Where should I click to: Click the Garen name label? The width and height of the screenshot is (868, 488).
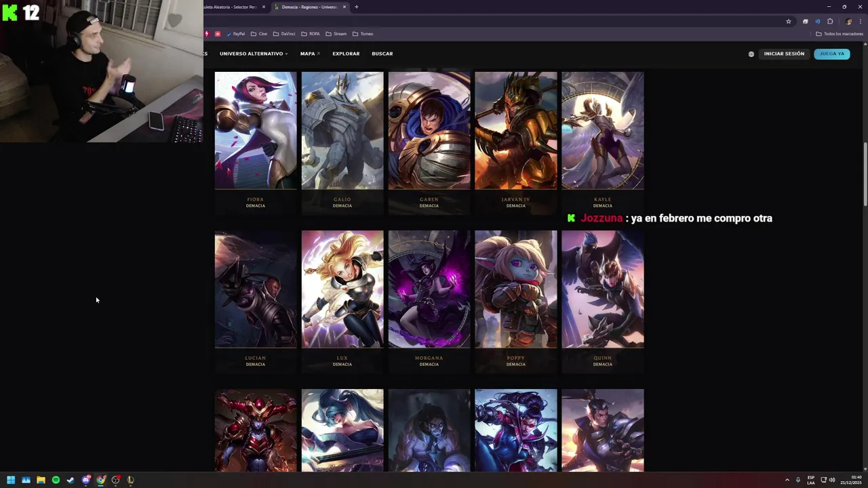(x=429, y=199)
